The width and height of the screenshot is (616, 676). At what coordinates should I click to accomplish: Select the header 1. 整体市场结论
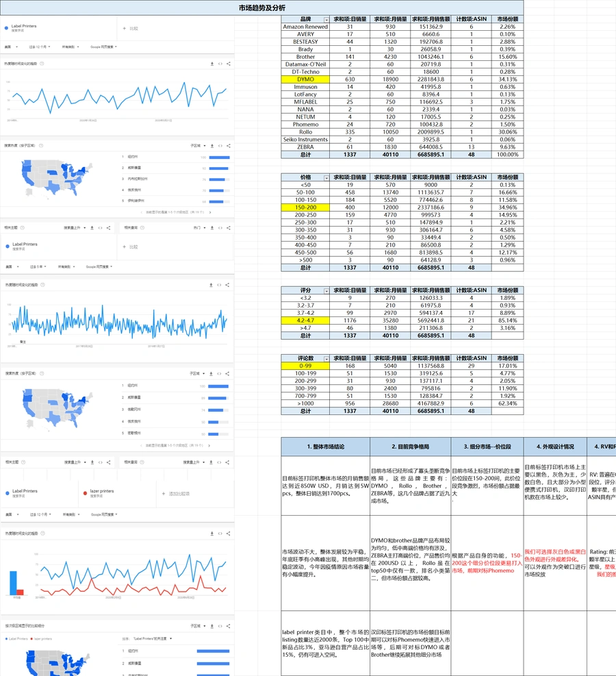(x=326, y=447)
